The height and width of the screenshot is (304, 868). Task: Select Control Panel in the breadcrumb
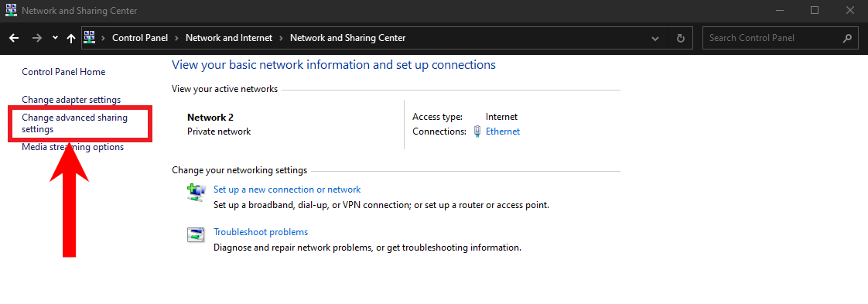coord(140,38)
